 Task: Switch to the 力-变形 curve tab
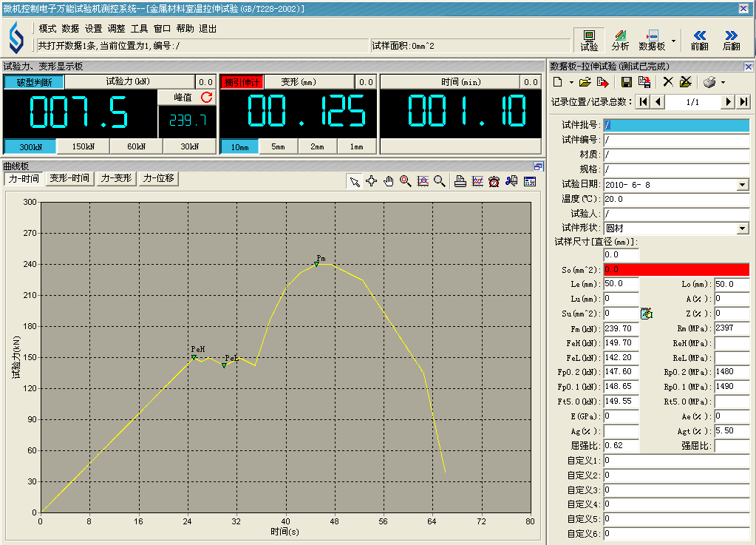pos(116,178)
